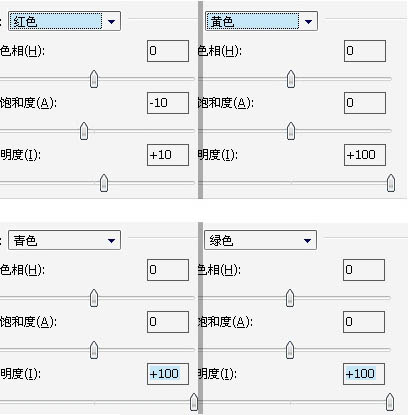
Task: Click the 色相 input field in 红色 panel
Action: point(168,51)
